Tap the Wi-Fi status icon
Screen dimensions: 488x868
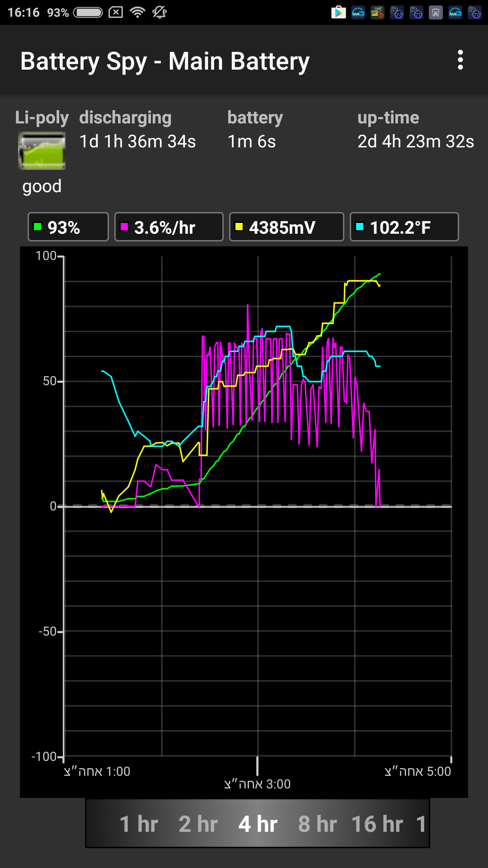tap(137, 12)
